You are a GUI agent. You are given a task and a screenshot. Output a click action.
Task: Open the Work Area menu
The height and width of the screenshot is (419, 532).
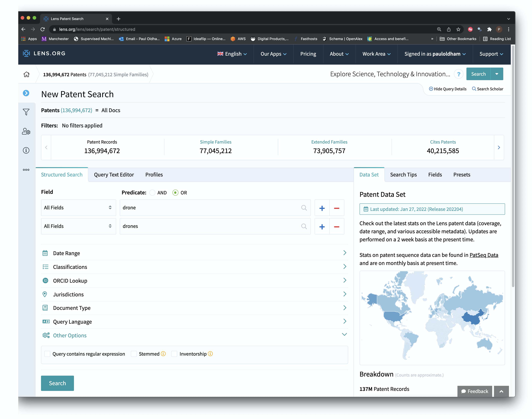click(376, 54)
